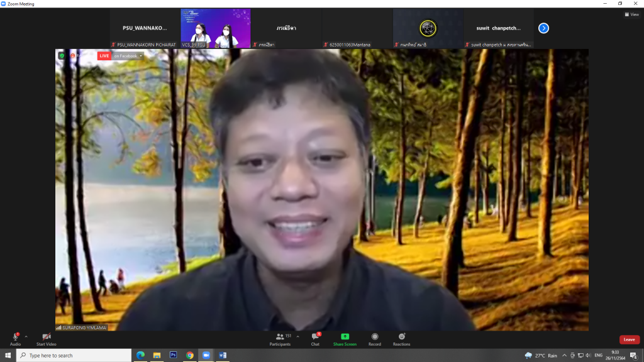Viewport: 644px width, 362px height.
Task: Expand participants options arrow
Action: (297, 336)
